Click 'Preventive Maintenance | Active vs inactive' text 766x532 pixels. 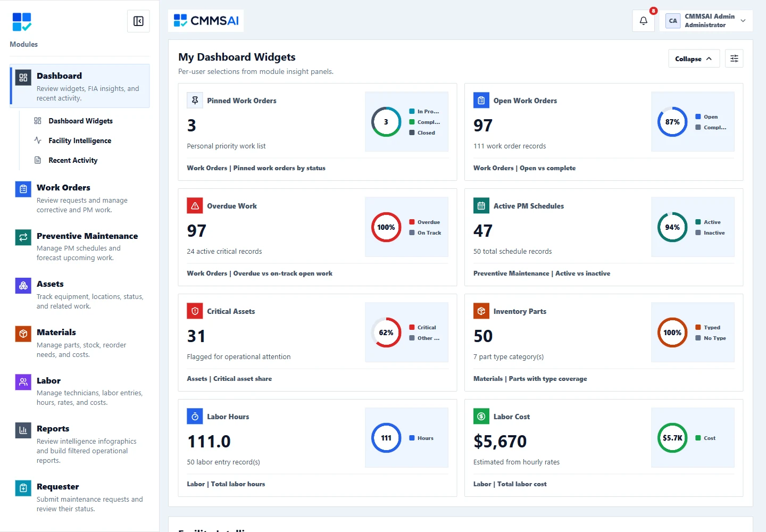542,273
